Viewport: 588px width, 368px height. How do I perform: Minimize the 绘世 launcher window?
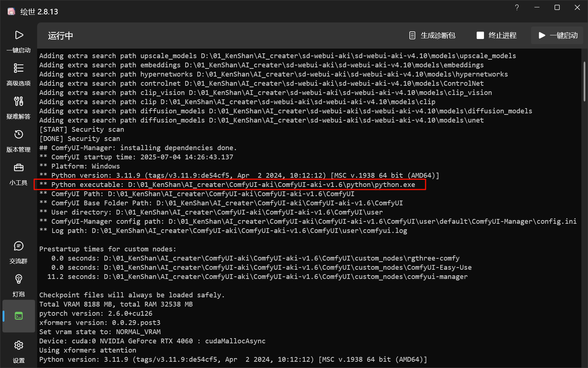(x=537, y=8)
